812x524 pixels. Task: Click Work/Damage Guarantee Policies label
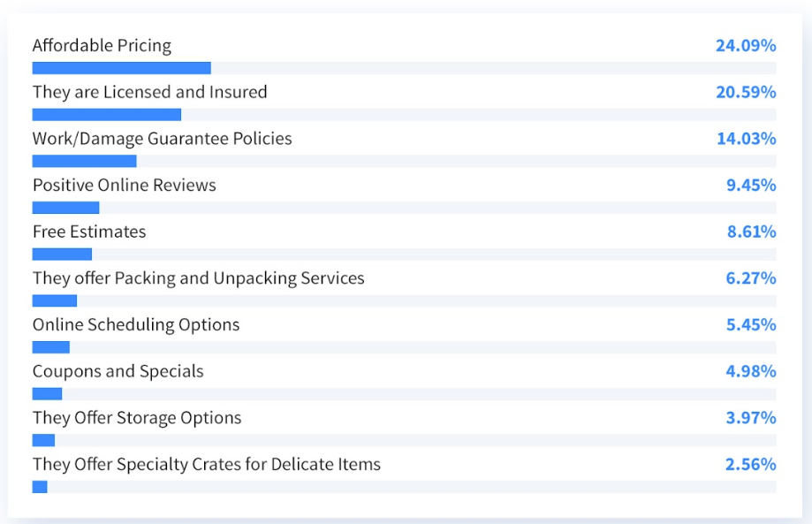(x=162, y=139)
